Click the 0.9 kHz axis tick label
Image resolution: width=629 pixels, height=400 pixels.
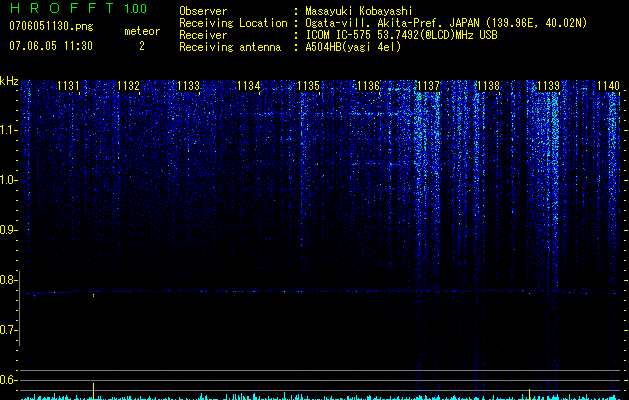tap(7, 230)
